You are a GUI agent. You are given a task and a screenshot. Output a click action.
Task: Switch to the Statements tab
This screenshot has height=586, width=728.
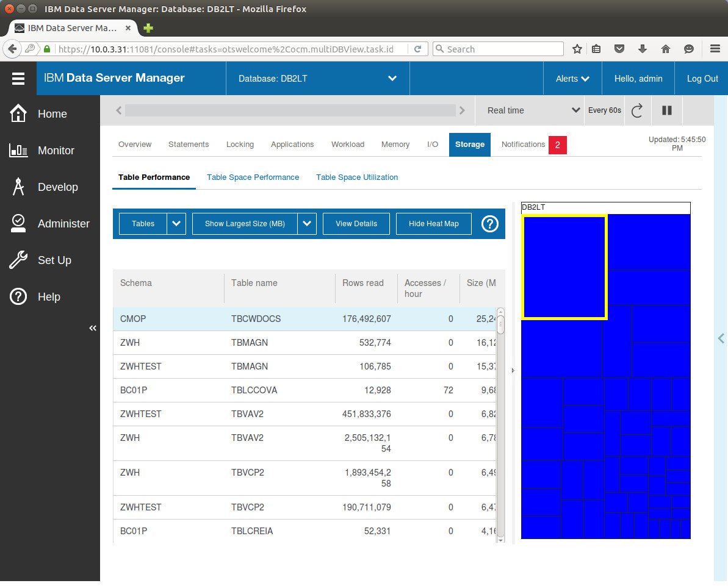[x=189, y=145]
